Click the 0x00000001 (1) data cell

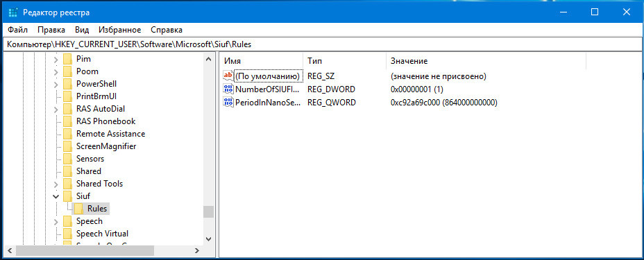pyautogui.click(x=417, y=89)
